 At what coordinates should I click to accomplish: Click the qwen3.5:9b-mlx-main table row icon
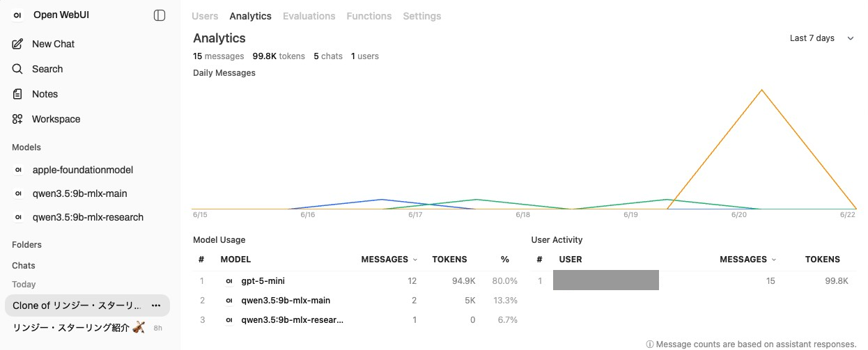coord(229,301)
